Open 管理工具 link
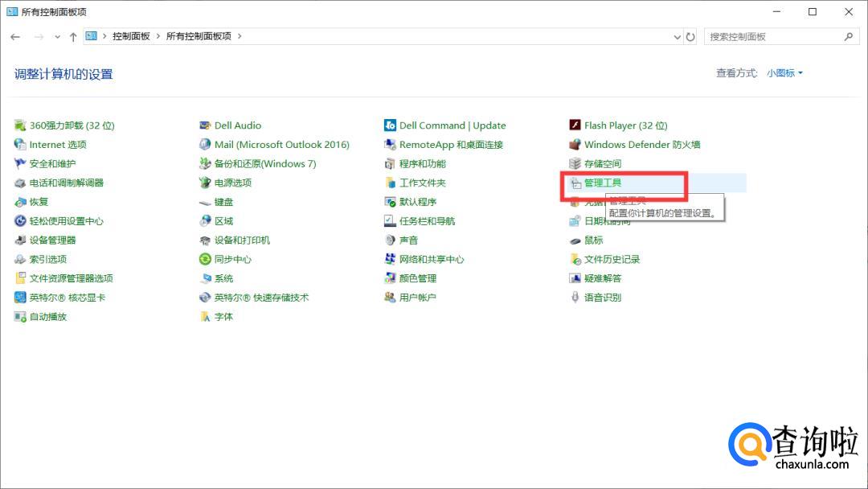 [x=603, y=183]
